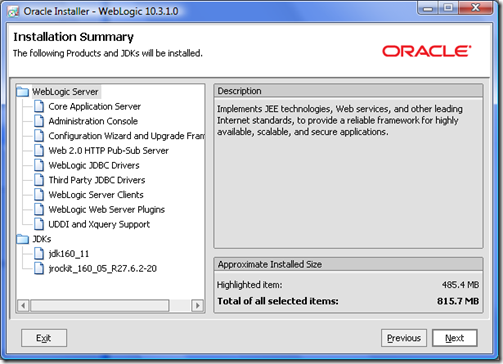Click the Administration Console document icon
Image resolution: width=503 pixels, height=364 pixels.
(39, 121)
